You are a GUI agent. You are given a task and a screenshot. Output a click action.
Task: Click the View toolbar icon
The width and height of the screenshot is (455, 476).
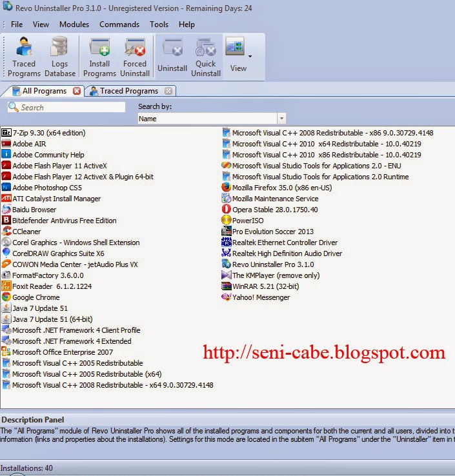[x=235, y=46]
